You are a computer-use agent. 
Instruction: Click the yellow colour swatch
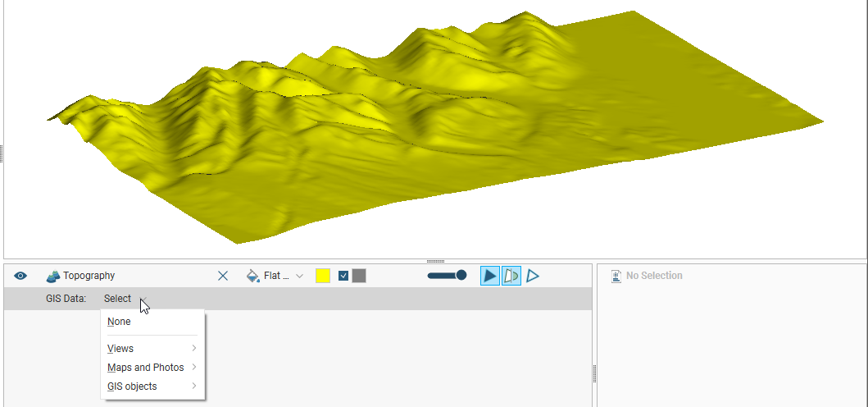pyautogui.click(x=323, y=276)
